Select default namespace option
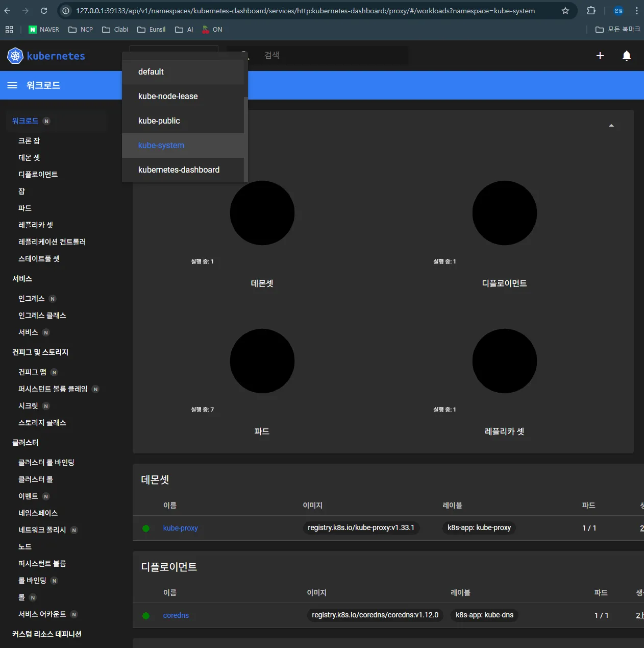Screen dimensions: 644x648 [x=183, y=72]
